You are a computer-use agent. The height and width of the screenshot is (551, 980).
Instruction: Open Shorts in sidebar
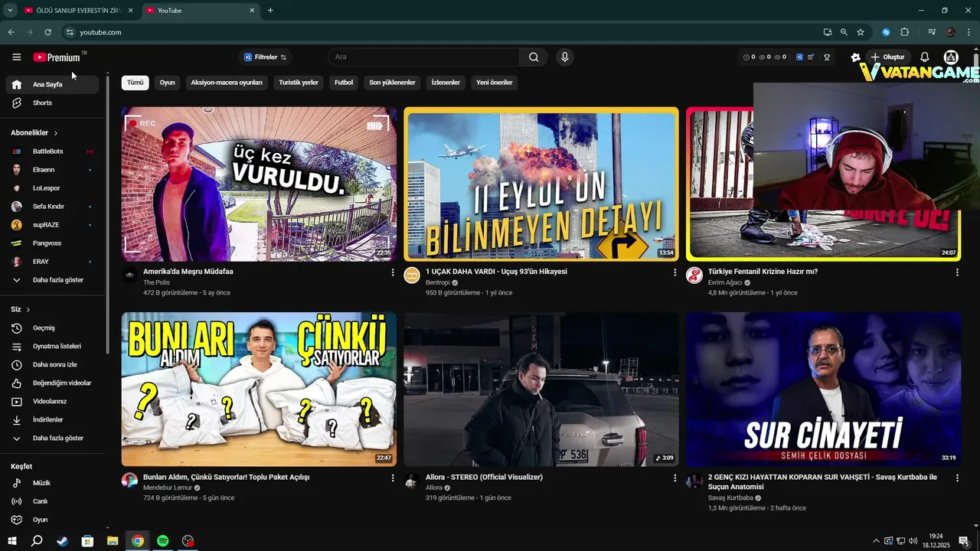click(52, 103)
